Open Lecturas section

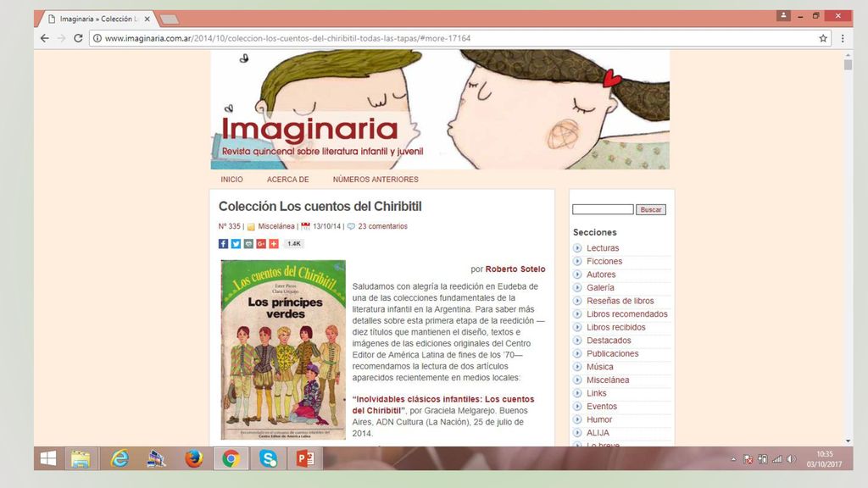(603, 248)
